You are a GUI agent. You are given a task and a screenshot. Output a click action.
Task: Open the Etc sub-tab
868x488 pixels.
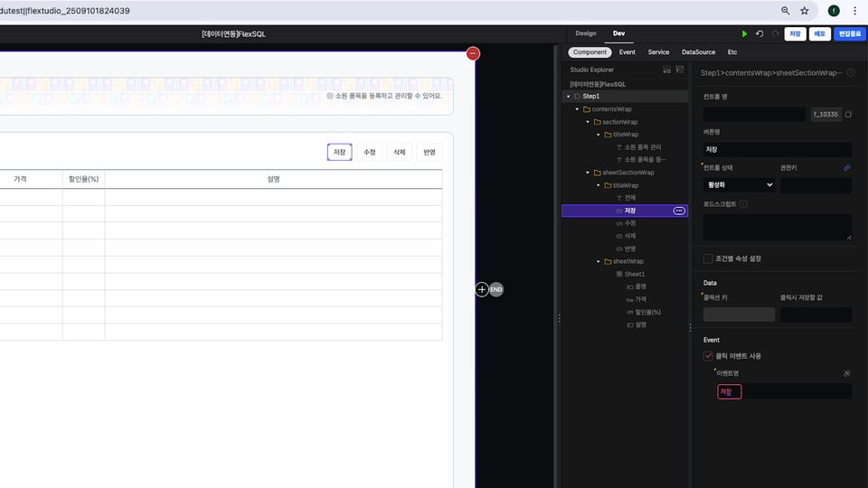732,52
